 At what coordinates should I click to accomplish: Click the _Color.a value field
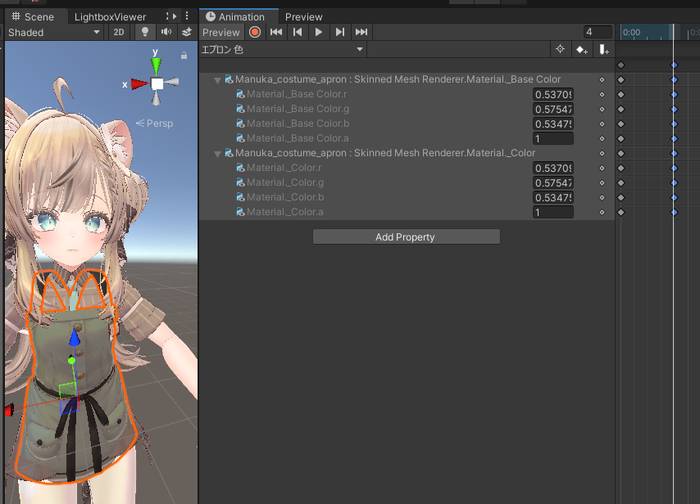(553, 212)
